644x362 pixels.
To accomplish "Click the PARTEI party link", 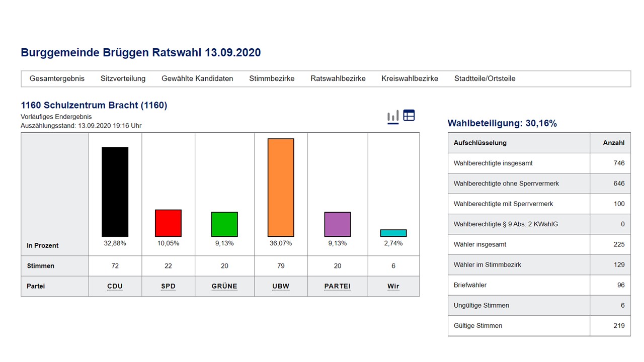I will (x=337, y=286).
